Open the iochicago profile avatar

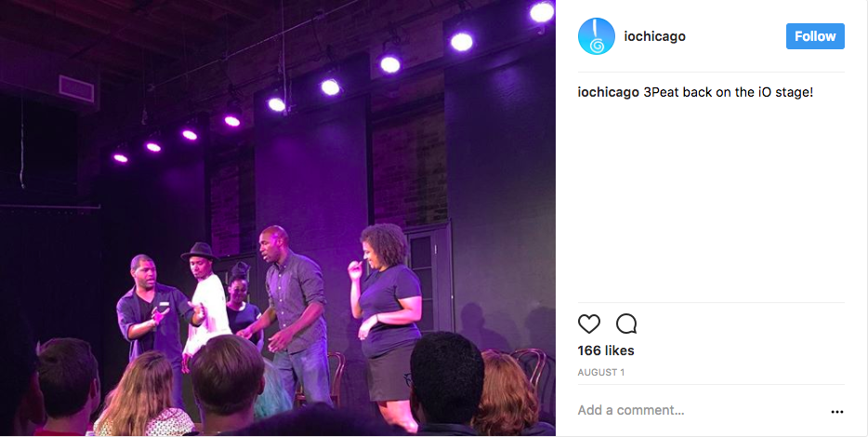tap(597, 36)
